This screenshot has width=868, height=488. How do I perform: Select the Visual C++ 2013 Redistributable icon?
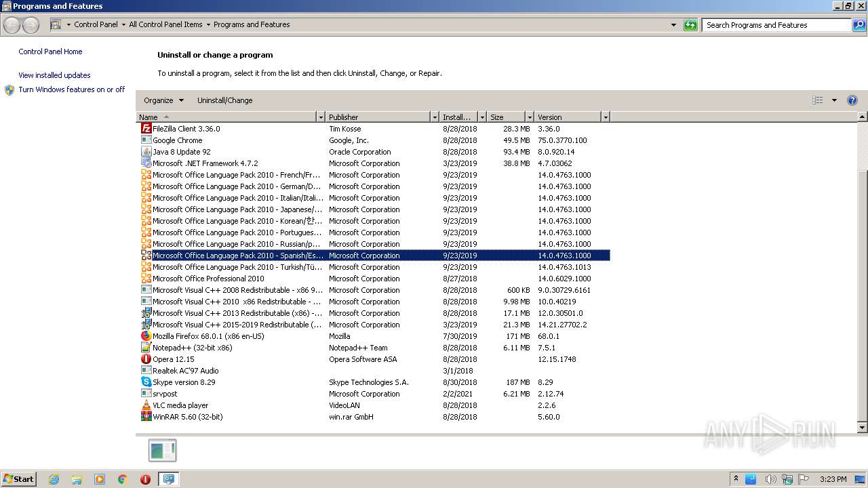coord(146,313)
